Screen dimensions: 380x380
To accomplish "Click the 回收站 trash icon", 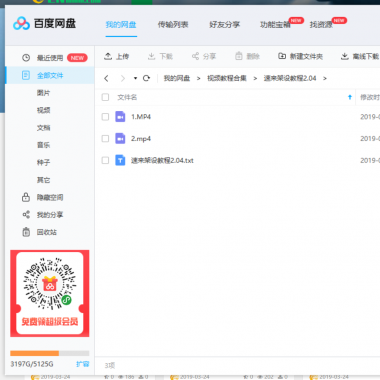I will tap(26, 232).
